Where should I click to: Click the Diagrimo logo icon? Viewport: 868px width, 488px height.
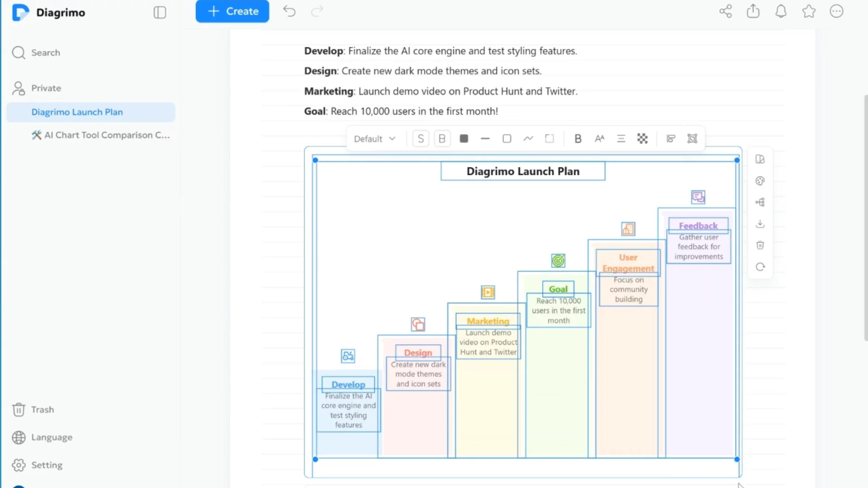tap(20, 12)
